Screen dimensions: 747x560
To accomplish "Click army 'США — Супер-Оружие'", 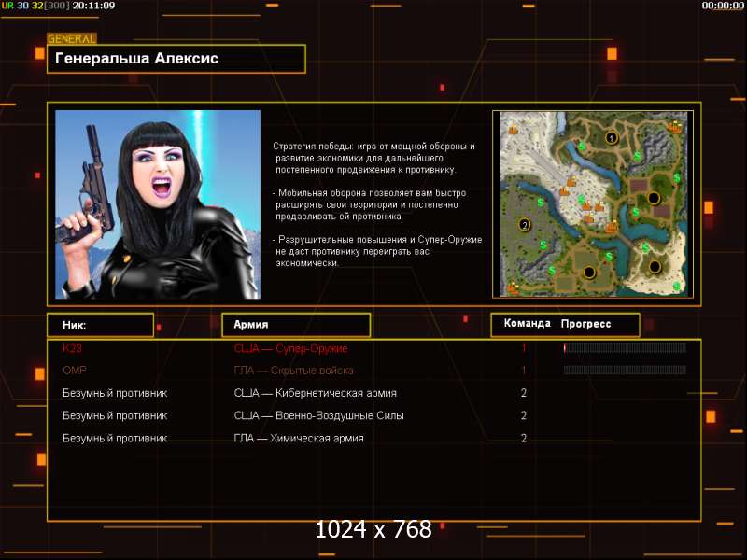I will tap(290, 348).
